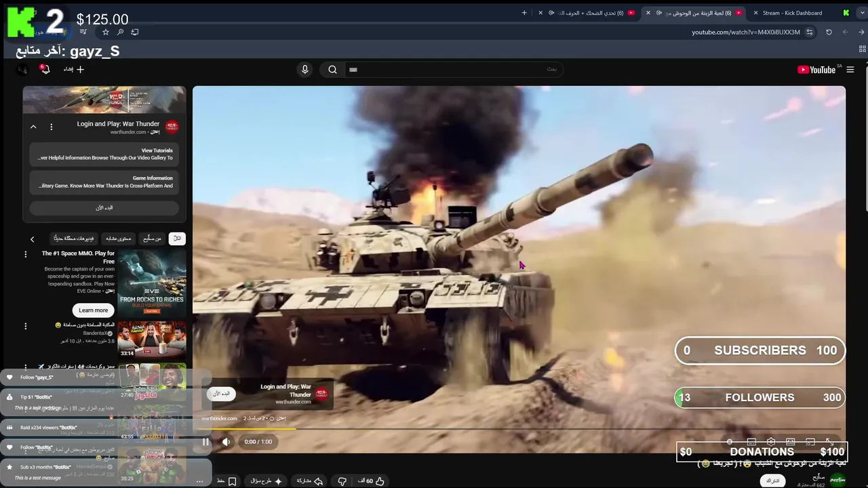
Task: Dislike the video with thumbs down
Action: click(342, 481)
